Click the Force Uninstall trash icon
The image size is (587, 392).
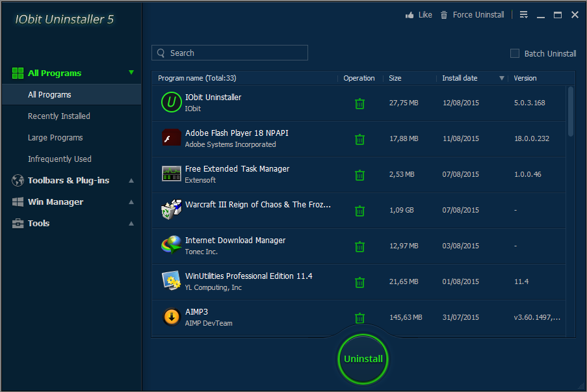coord(443,15)
